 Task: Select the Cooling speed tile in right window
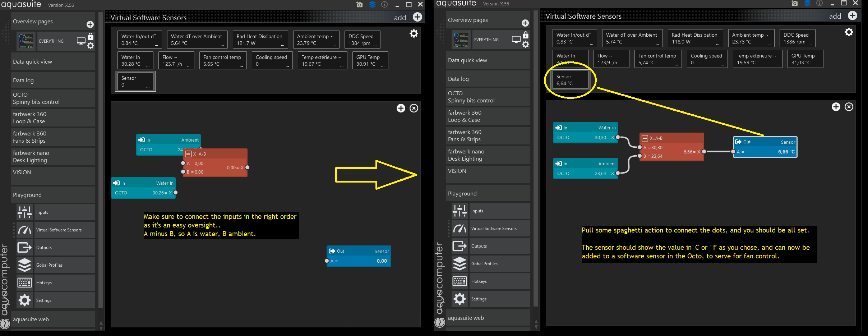[707, 59]
